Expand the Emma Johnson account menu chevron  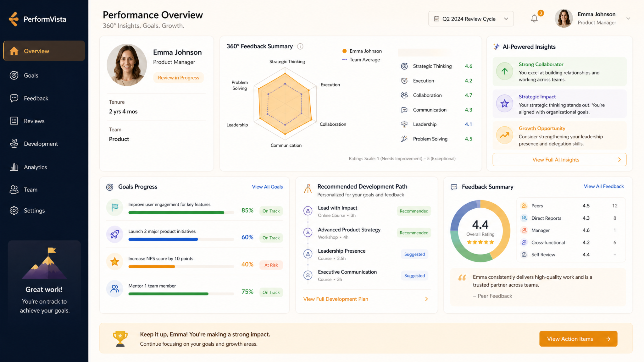[628, 19]
